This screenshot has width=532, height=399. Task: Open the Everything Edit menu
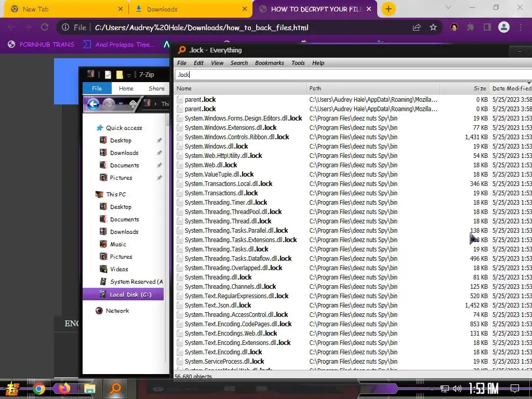pyautogui.click(x=198, y=63)
